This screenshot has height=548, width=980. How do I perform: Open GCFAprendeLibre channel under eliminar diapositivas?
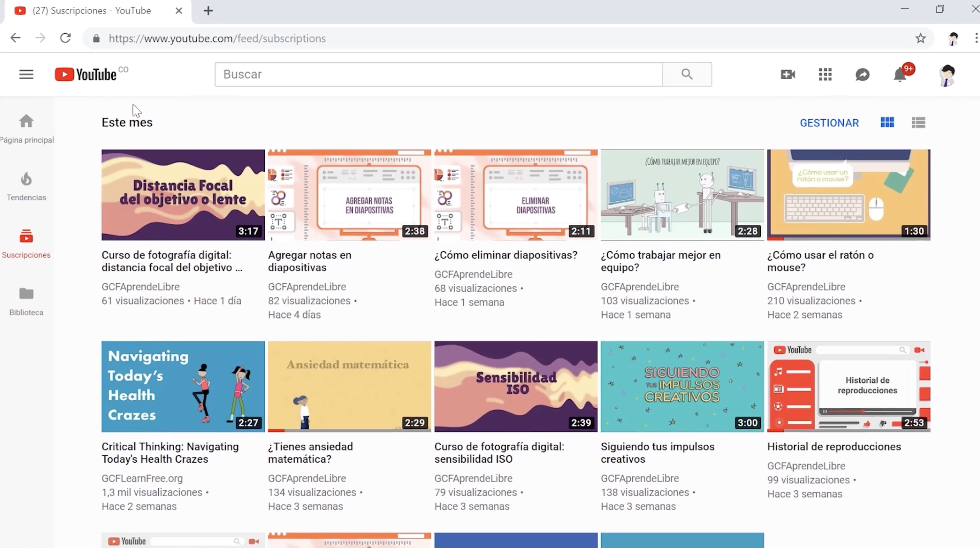tap(473, 274)
